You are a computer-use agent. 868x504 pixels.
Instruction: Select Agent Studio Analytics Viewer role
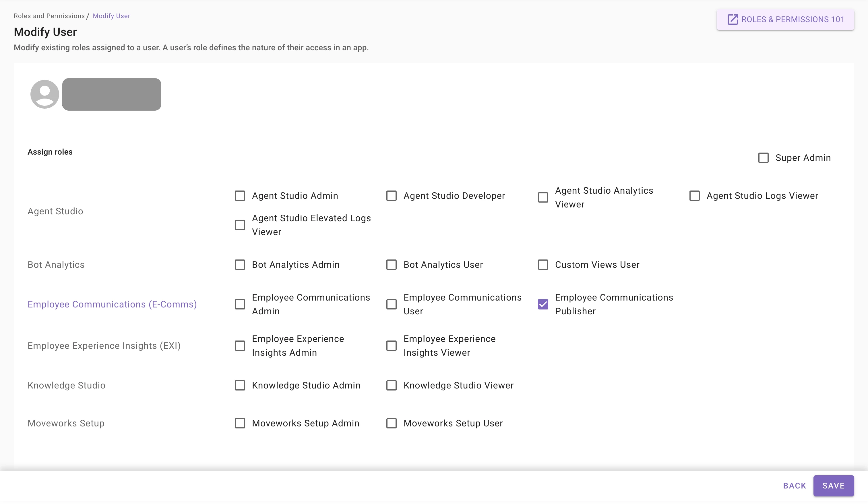pos(543,197)
